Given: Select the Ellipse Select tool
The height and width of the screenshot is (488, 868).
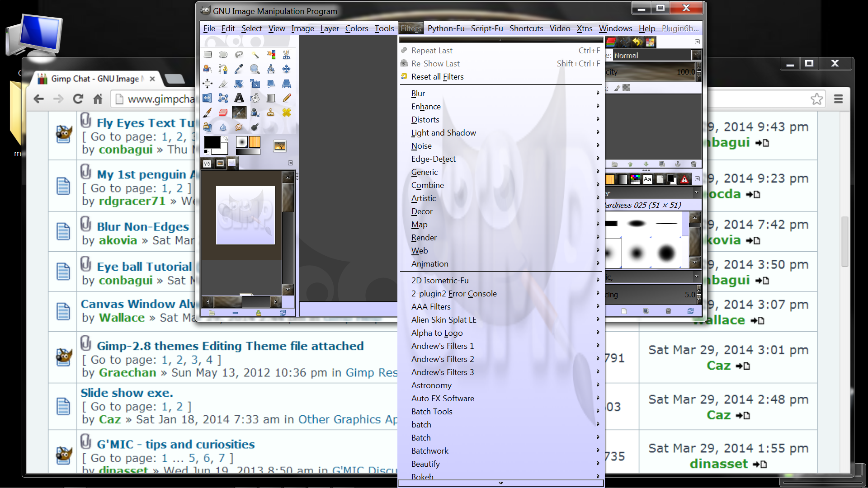Looking at the screenshot, I should [223, 55].
